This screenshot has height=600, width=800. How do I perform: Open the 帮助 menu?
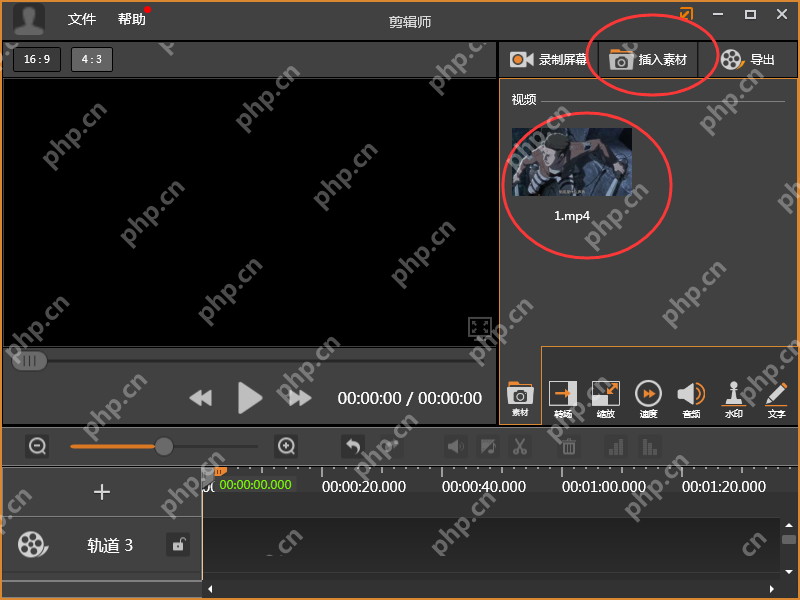pos(131,19)
